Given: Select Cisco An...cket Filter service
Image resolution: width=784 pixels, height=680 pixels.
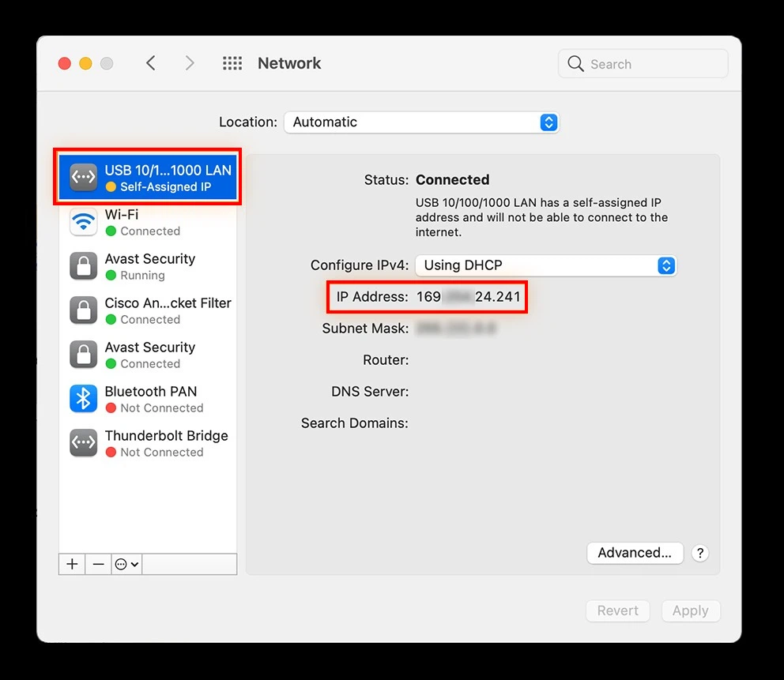Looking at the screenshot, I should coord(148,310).
